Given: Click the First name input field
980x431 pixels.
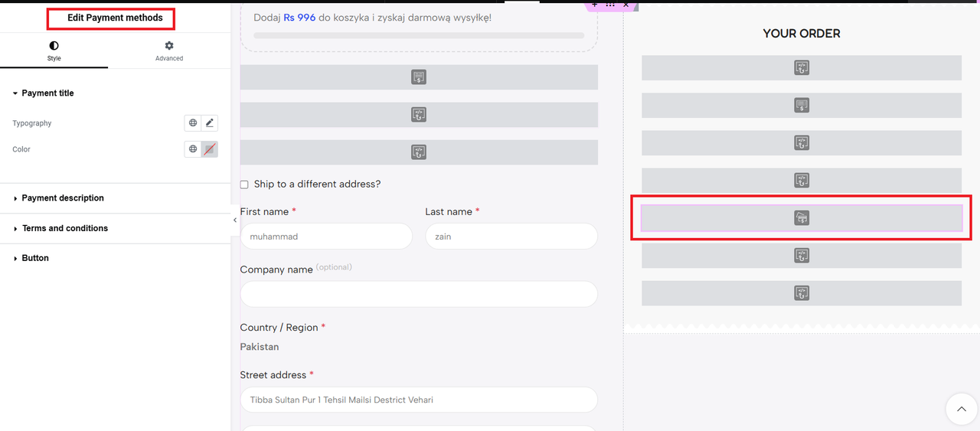Looking at the screenshot, I should 326,237.
